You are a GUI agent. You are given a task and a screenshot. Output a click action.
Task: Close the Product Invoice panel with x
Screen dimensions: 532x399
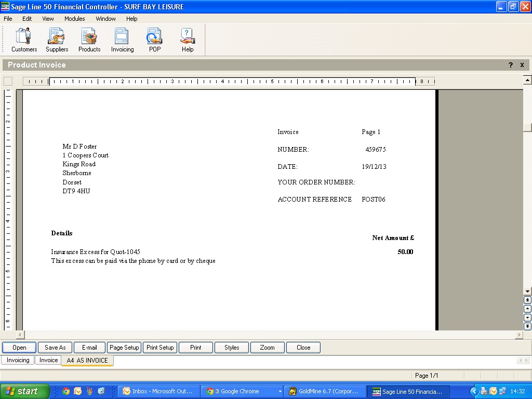tap(522, 65)
